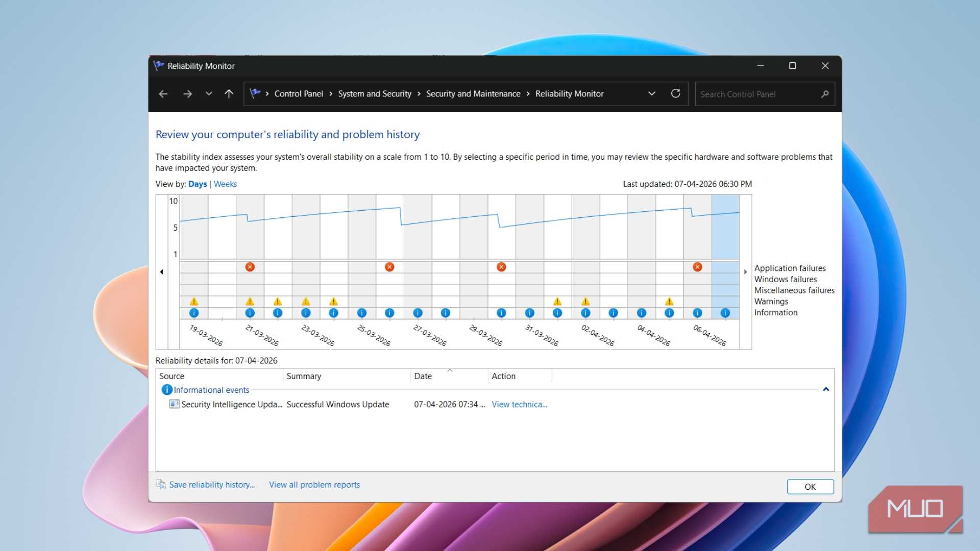980x551 pixels.
Task: Click the information icon for 07-04-2026
Action: (x=725, y=313)
